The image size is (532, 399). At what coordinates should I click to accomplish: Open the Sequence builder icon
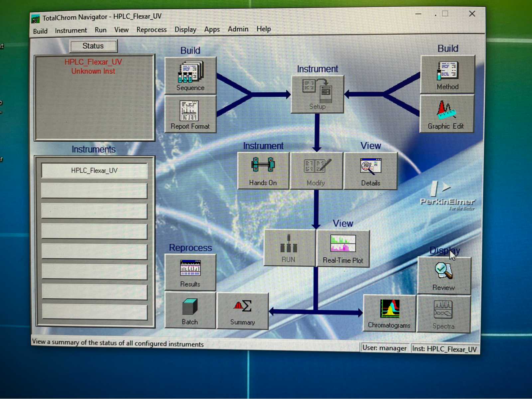(190, 75)
